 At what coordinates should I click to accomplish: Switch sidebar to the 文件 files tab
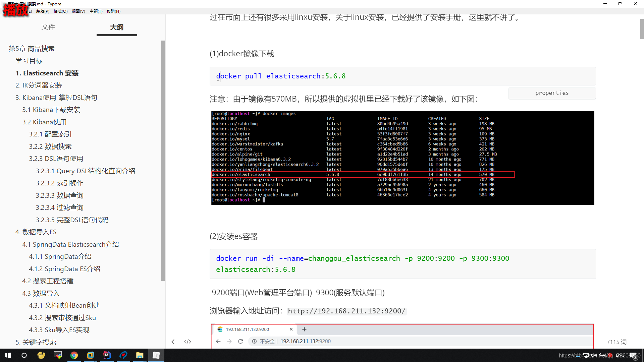(x=48, y=27)
